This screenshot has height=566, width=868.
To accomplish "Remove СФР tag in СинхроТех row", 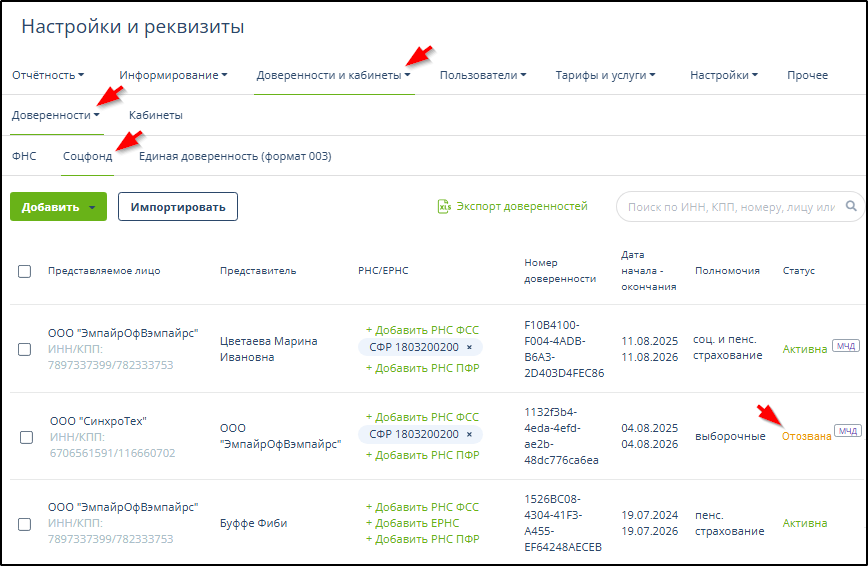I will tap(469, 435).
